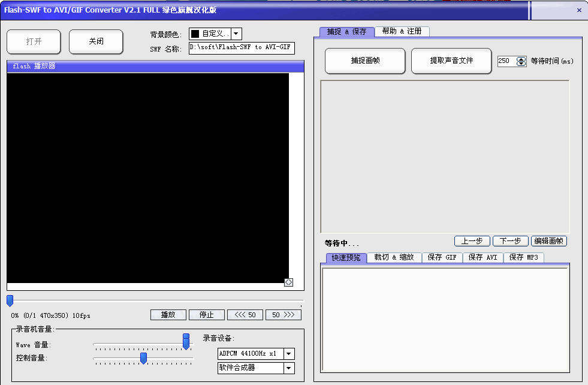The height and width of the screenshot is (385, 588).
Task: Click the 等待时间 250 value field
Action: tap(507, 61)
